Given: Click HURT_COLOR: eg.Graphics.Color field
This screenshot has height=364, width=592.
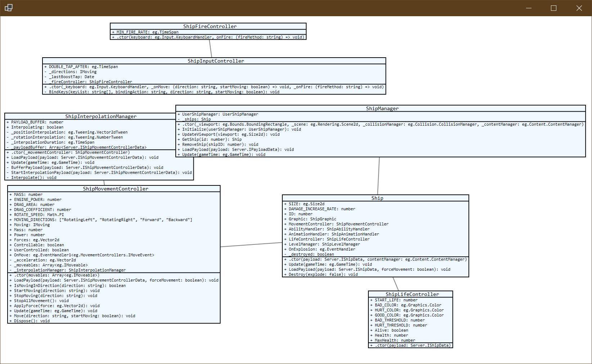Looking at the screenshot, I should pyautogui.click(x=407, y=310).
